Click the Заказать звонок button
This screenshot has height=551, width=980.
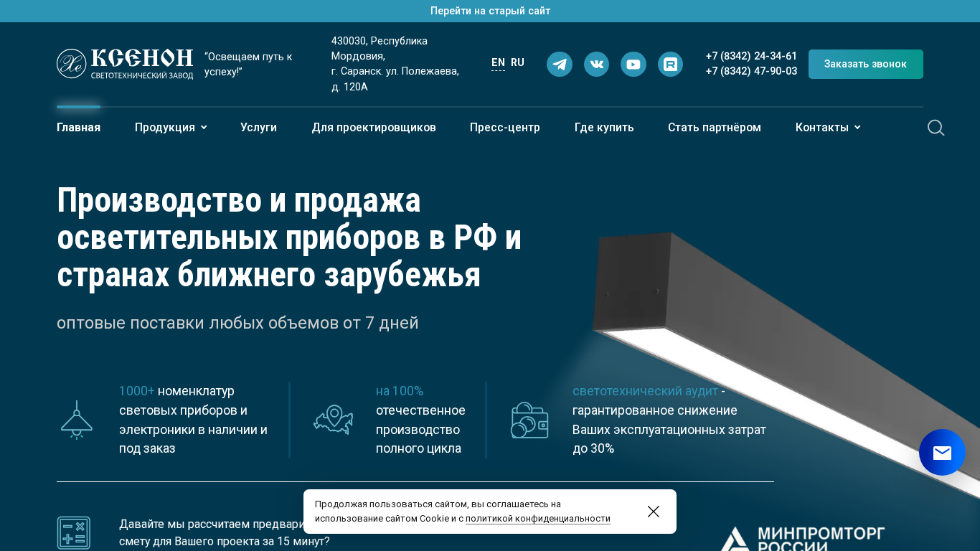point(866,64)
